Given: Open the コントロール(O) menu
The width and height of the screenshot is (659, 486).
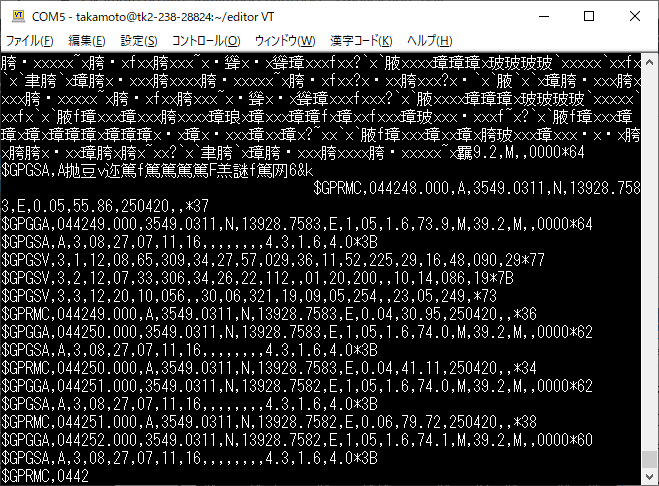Looking at the screenshot, I should 206,41.
